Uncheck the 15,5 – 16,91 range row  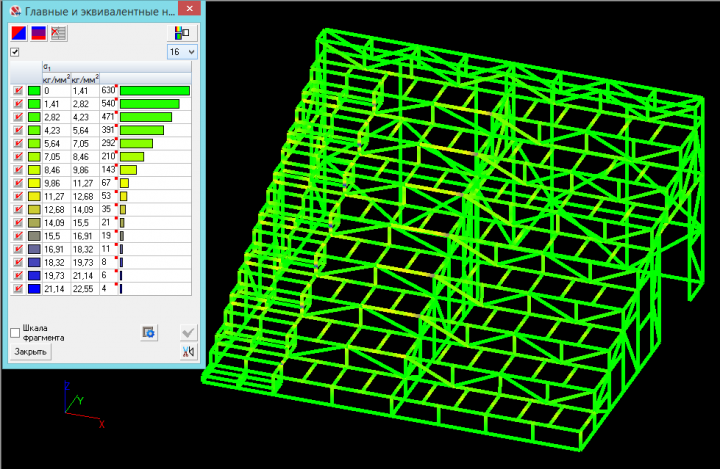tap(18, 236)
